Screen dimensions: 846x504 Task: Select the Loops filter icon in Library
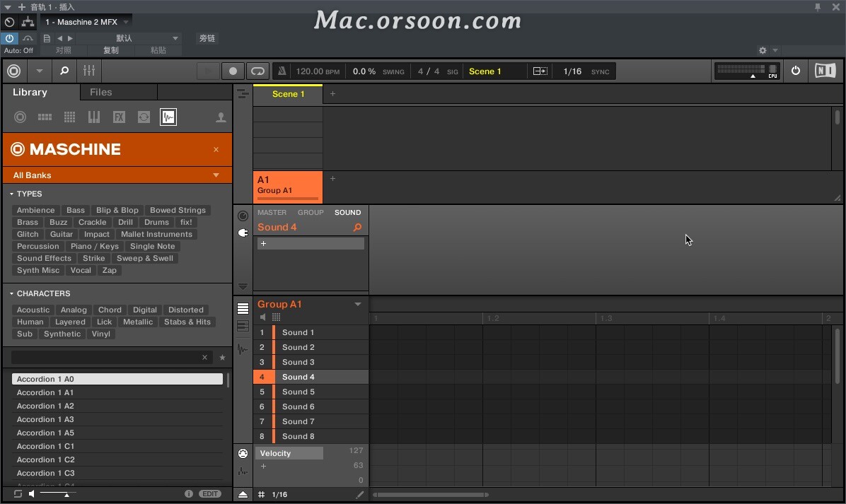pos(144,117)
